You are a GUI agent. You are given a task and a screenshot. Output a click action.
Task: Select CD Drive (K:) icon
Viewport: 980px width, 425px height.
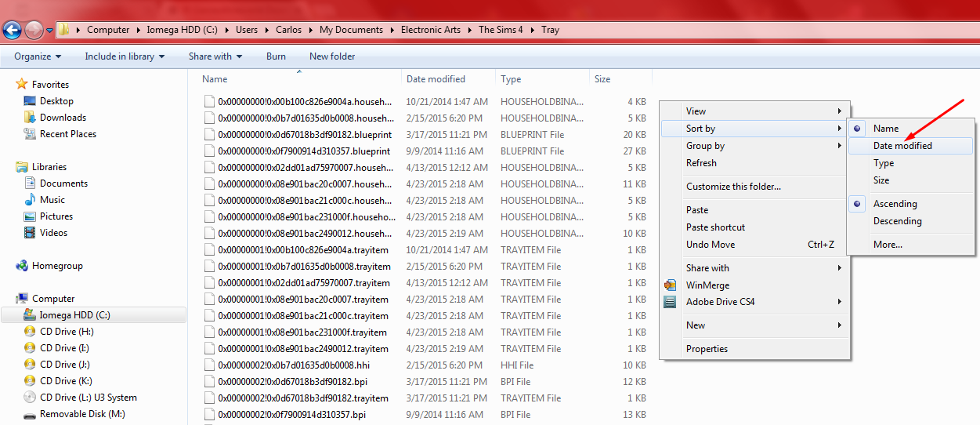30,381
